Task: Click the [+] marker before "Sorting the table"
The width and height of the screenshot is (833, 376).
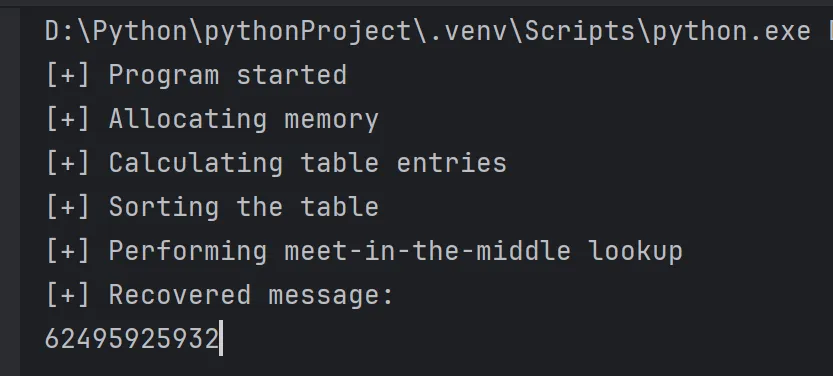Action: (x=68, y=207)
